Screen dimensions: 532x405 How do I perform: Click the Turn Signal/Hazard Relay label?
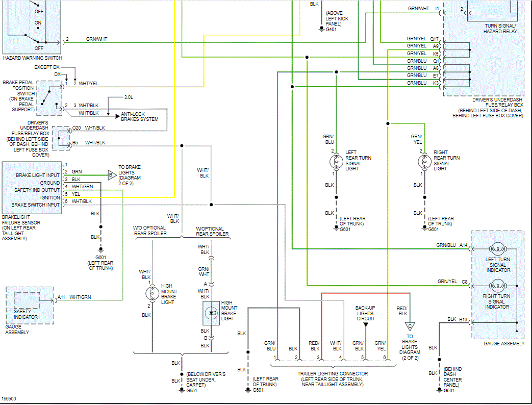click(500, 29)
